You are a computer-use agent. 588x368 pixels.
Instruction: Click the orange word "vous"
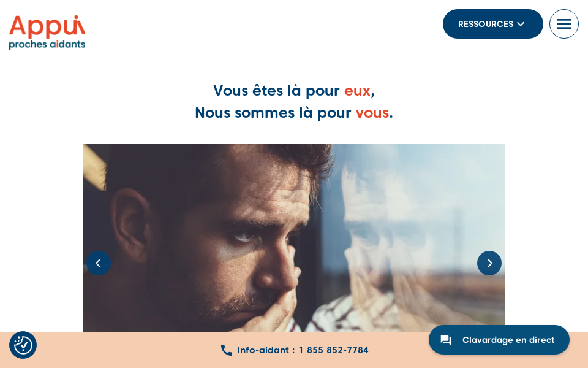(x=372, y=113)
